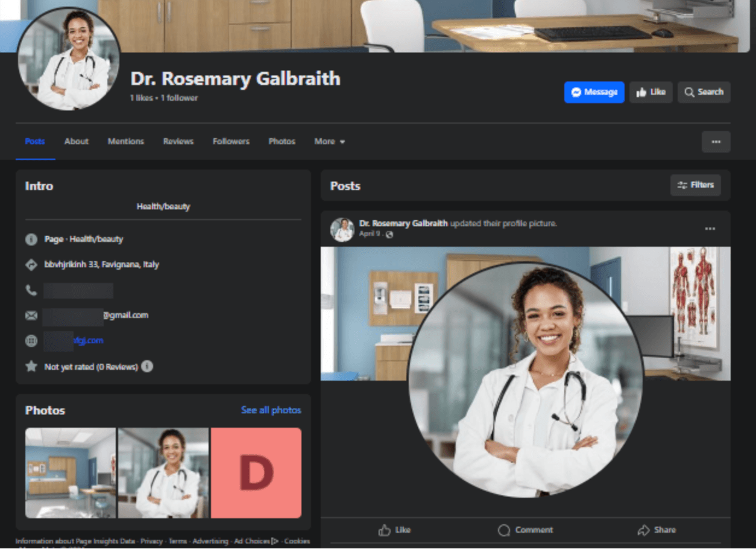Click the thumbs-up Like under the post
Viewport: 756px width, 549px height.
coord(394,530)
